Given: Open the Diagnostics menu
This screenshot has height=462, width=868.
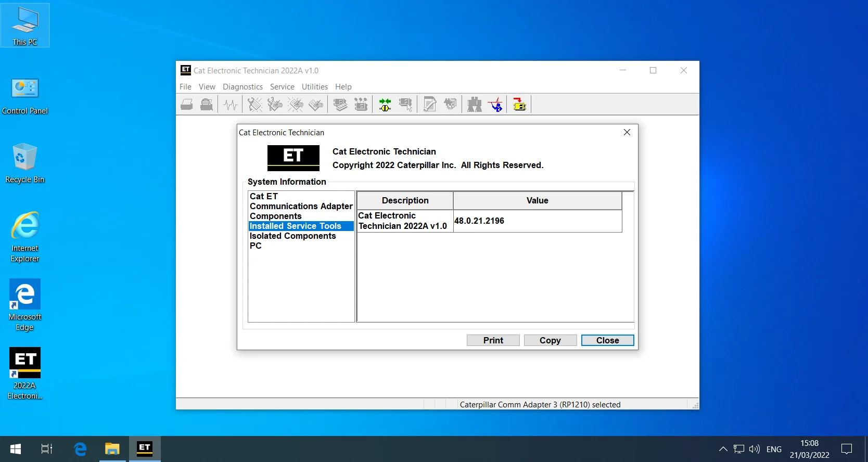Looking at the screenshot, I should [x=242, y=87].
